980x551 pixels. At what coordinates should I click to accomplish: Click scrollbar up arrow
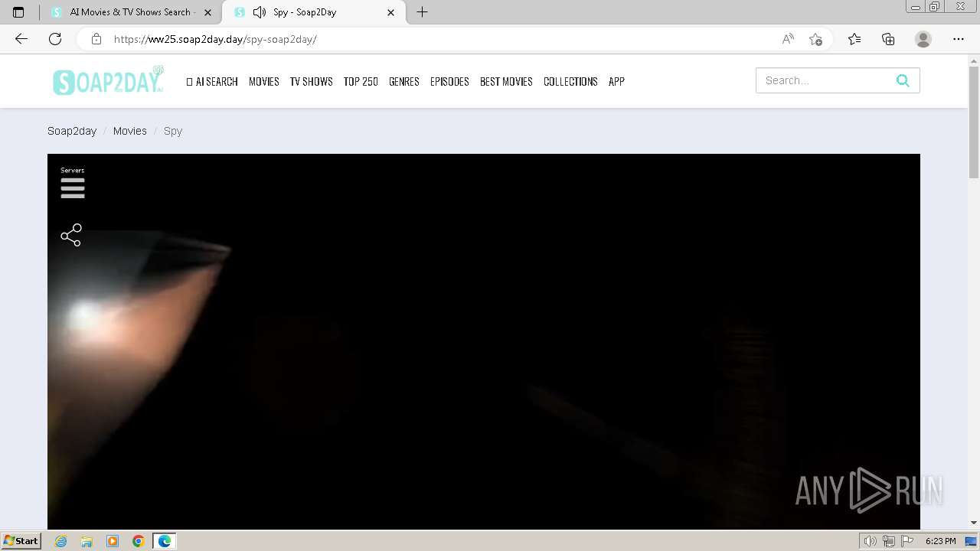pos(974,60)
